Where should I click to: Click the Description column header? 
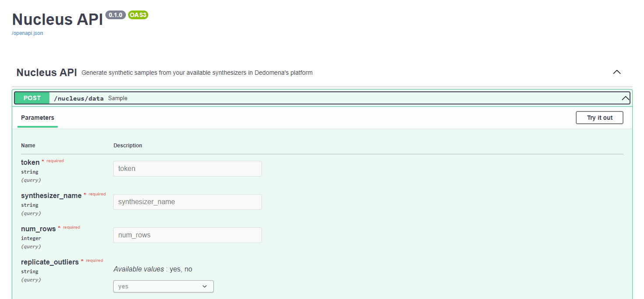(x=128, y=146)
